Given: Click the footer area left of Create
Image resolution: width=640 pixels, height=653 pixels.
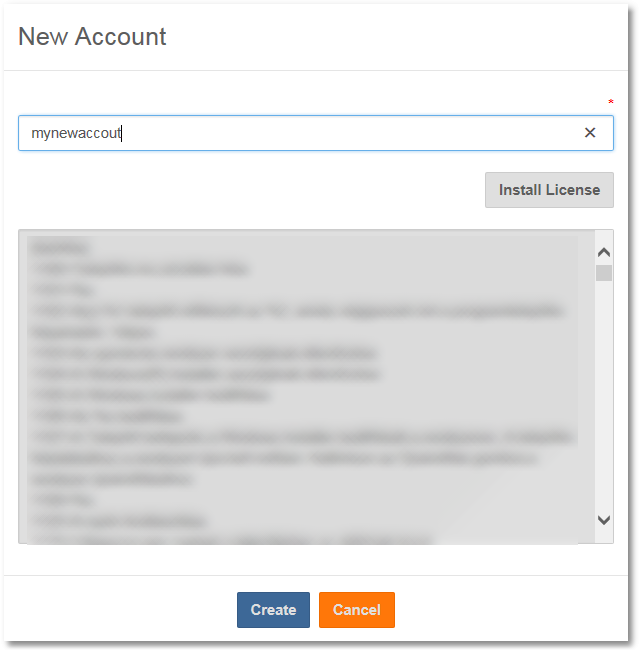Looking at the screenshot, I should click(120, 610).
